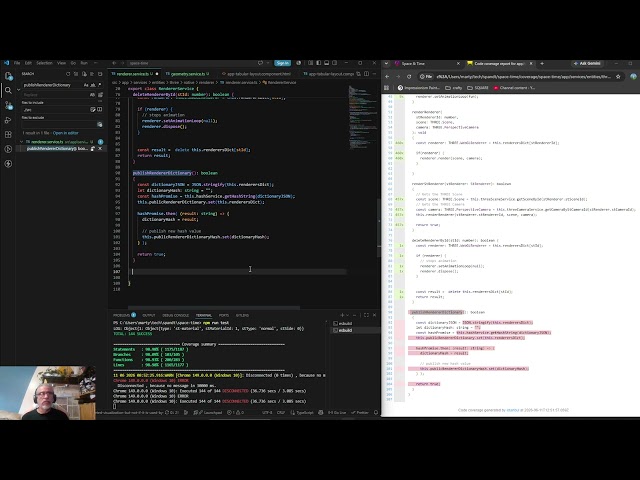Click Go Live in status bar
The height and width of the screenshot is (480, 640).
[337, 413]
